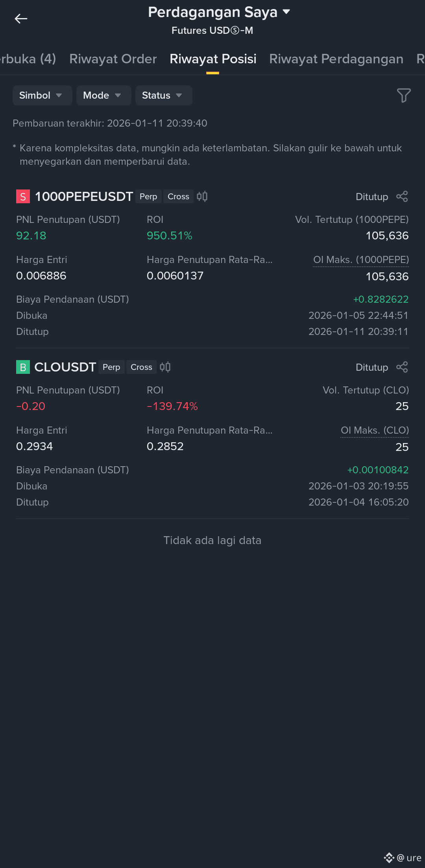Switch to the Riwayat Perdagangan tab
Image resolution: width=425 pixels, height=868 pixels.
[x=336, y=59]
